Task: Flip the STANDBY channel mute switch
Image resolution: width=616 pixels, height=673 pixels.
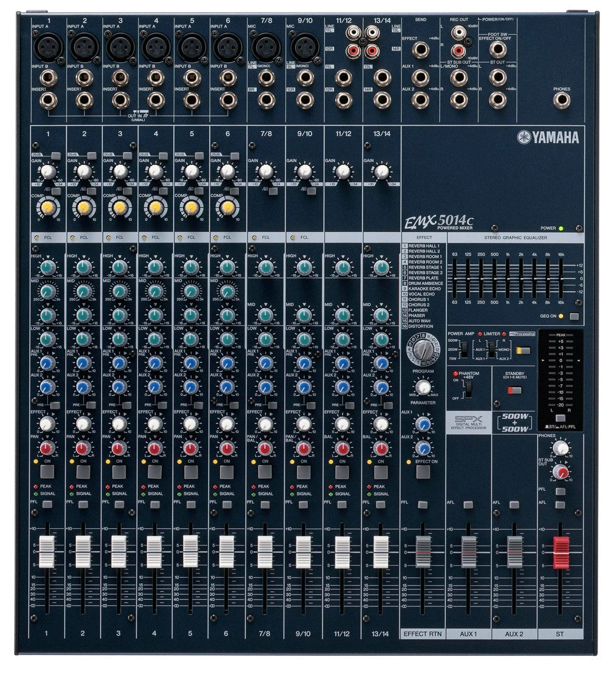Action: pyautogui.click(x=515, y=390)
